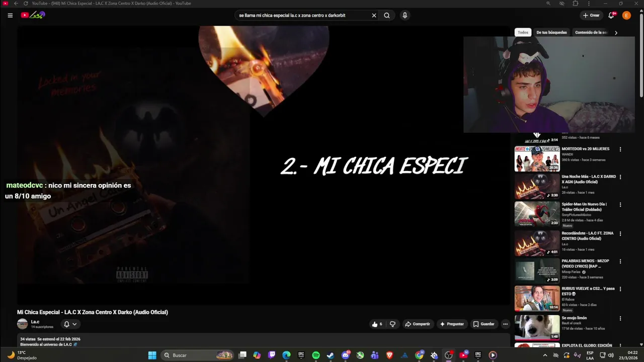This screenshot has height=362, width=644.
Task: Show hidden system tray icons chevron
Action: point(545,355)
